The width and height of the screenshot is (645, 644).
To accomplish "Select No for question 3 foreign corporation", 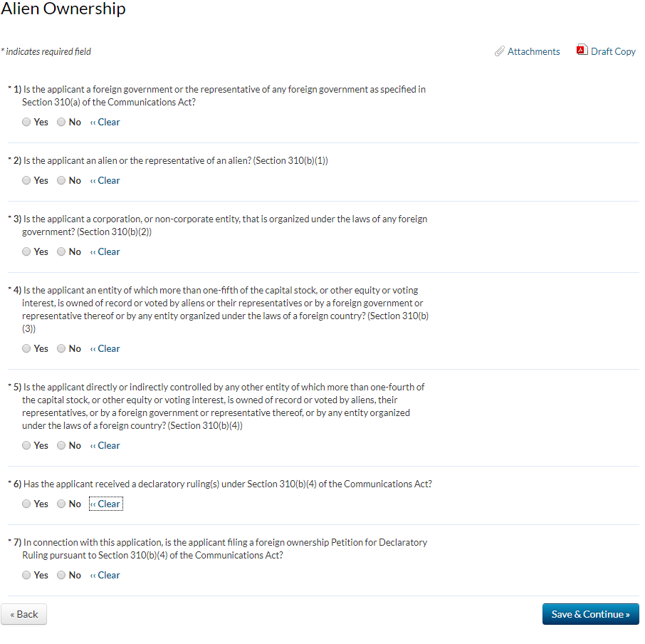I will 61,251.
